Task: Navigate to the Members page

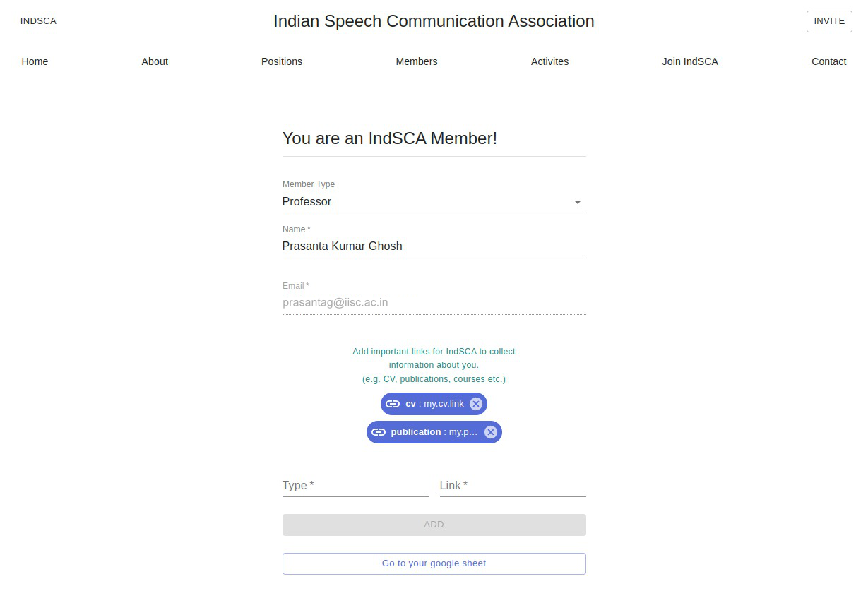Action: pos(416,61)
